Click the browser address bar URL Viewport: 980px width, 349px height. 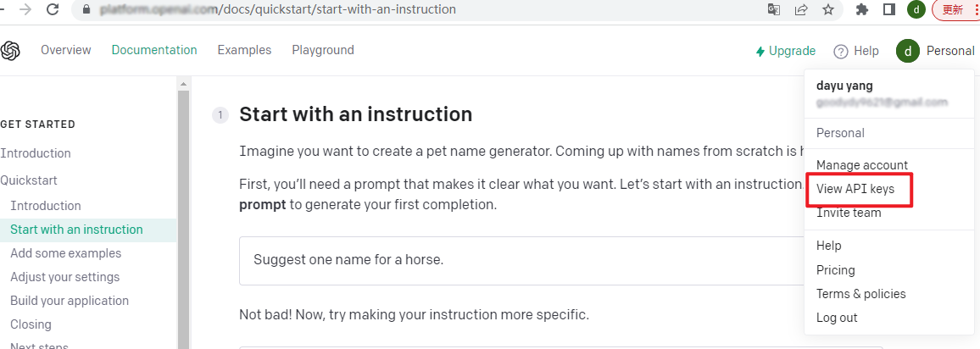tap(277, 9)
